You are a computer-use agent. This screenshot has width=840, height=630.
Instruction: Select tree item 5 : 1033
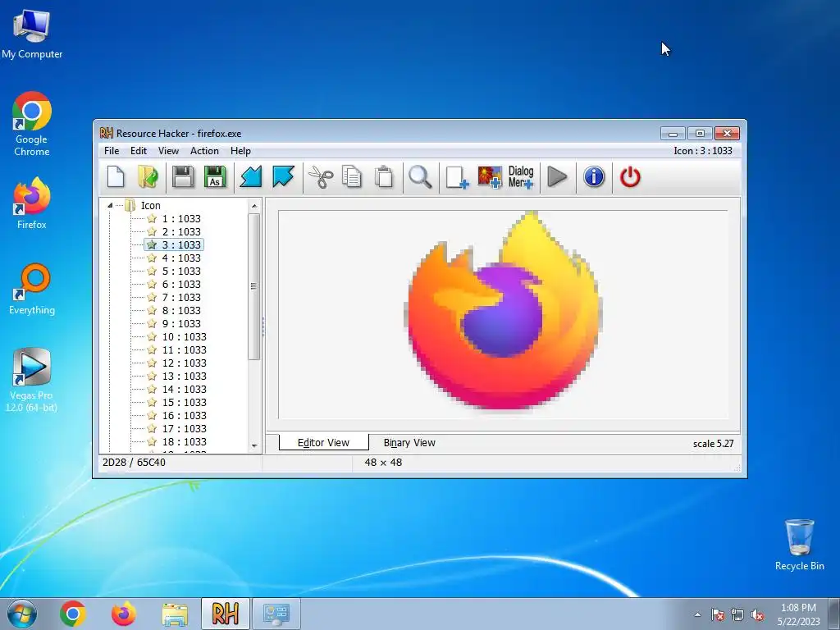(181, 271)
